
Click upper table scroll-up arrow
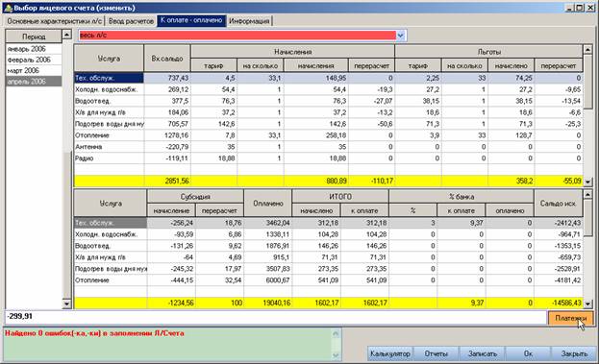587,50
